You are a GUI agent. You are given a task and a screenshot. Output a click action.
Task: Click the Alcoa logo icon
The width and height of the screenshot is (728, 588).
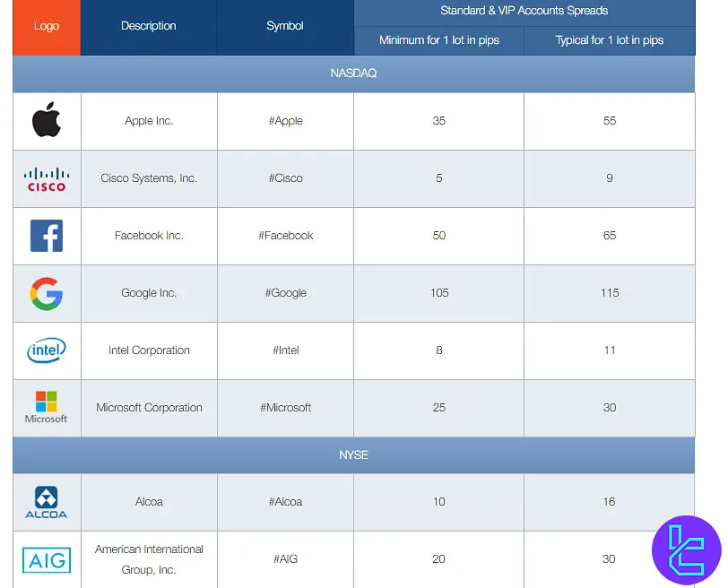pos(46,502)
